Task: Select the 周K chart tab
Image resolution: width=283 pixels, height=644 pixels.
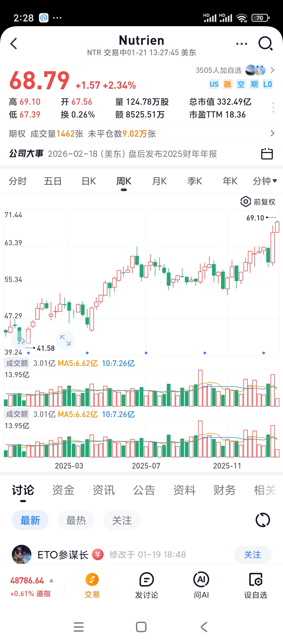Action: pos(124,181)
